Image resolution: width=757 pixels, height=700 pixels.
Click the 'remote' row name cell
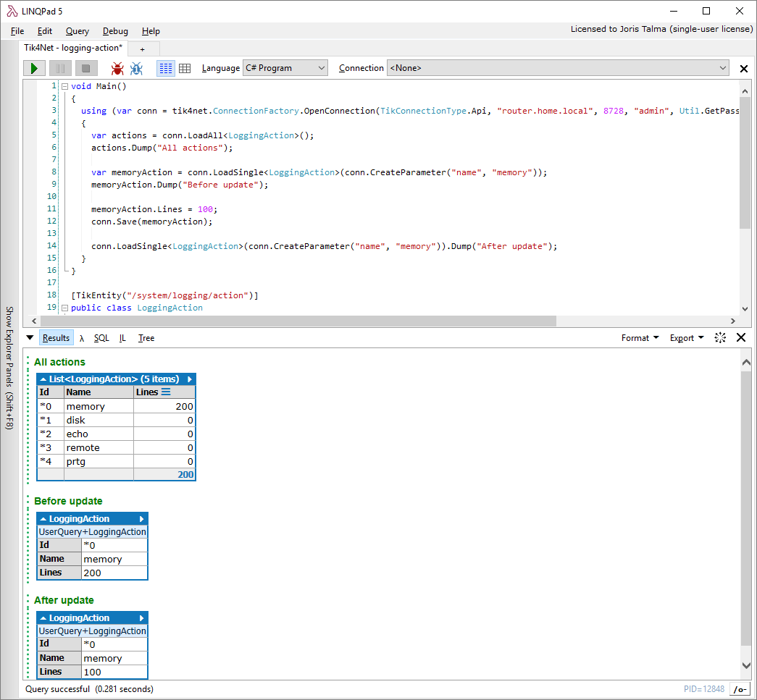click(x=99, y=447)
